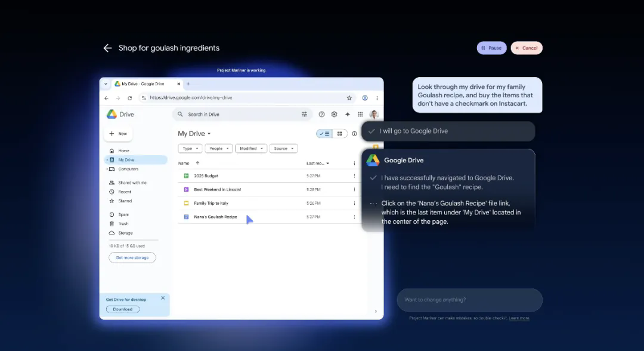Open the Google account avatar
Screen dimensions: 644x351
pyautogui.click(x=374, y=114)
